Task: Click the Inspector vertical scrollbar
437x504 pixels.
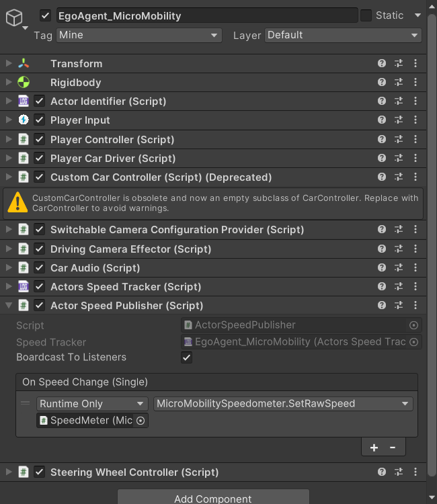Action: (432, 245)
